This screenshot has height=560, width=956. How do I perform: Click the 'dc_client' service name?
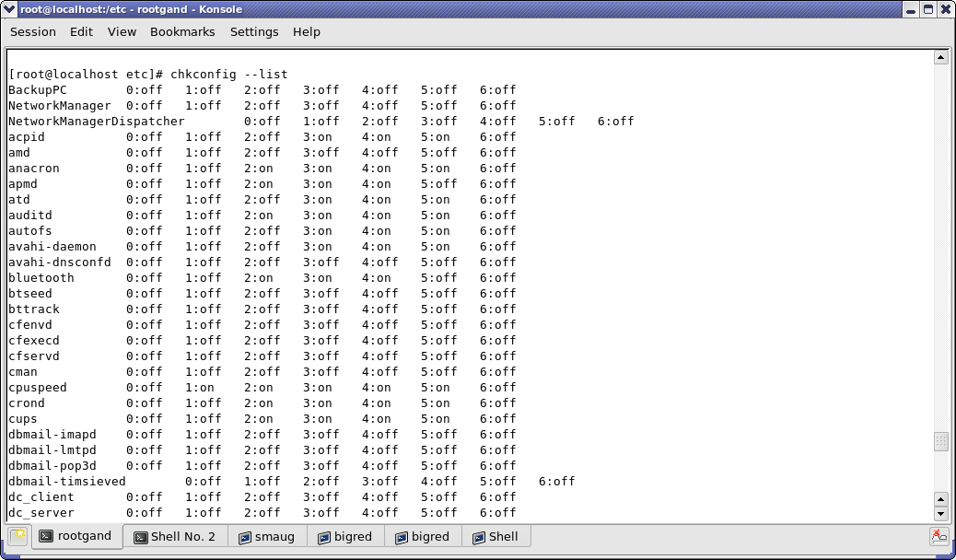41,497
